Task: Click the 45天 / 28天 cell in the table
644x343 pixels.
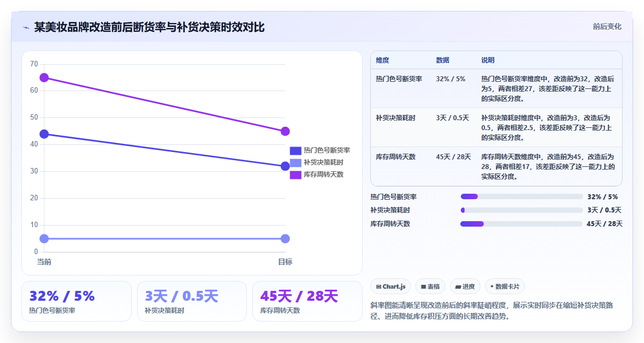Action: tap(454, 157)
